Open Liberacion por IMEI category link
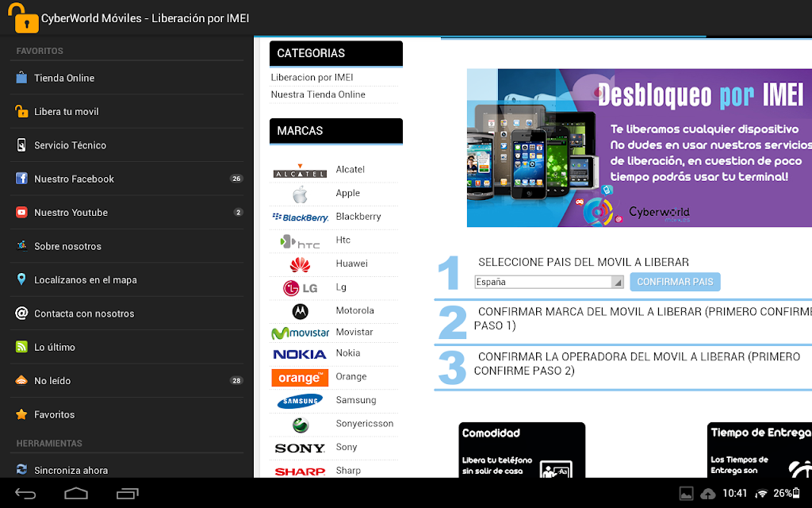 click(x=312, y=77)
